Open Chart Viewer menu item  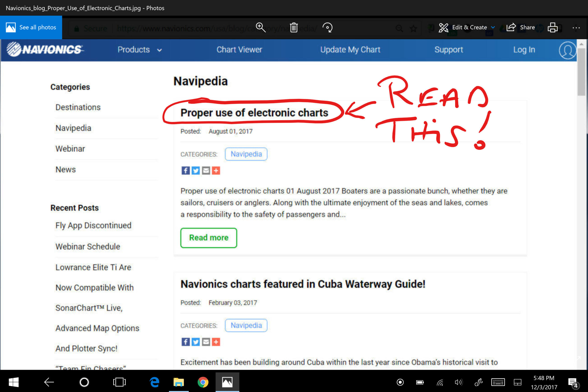pyautogui.click(x=239, y=49)
